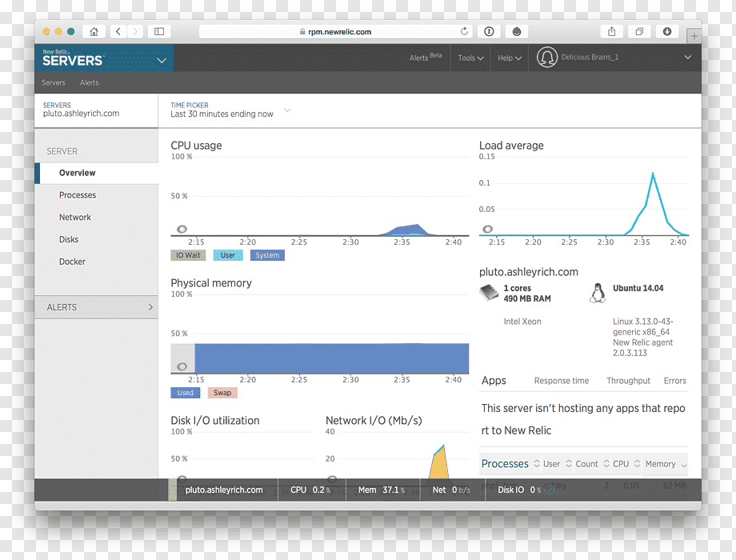Image resolution: width=736 pixels, height=560 pixels.
Task: Toggle the Used memory legend swatch
Action: coord(186,393)
